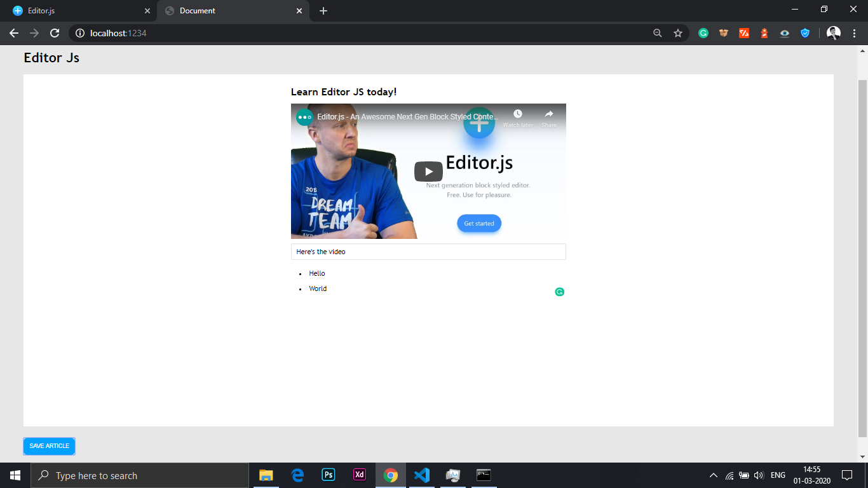
Task: Click the orange code-slash extension icon
Action: [x=744, y=32]
